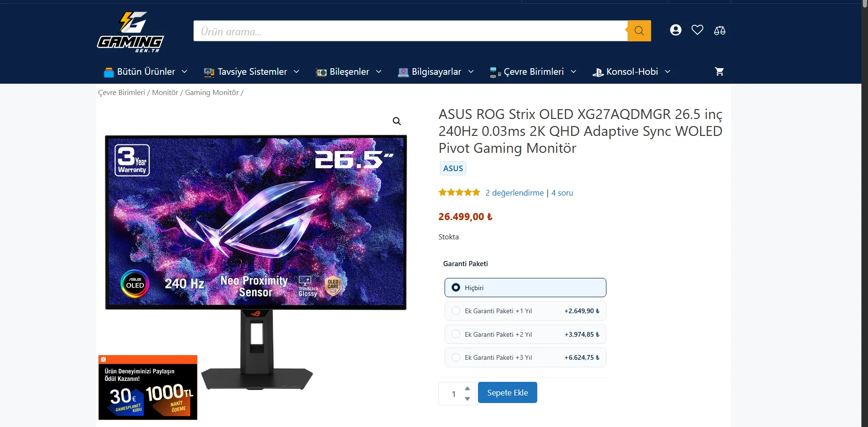Expand the Konsol-Hobi dropdown menu

click(631, 72)
